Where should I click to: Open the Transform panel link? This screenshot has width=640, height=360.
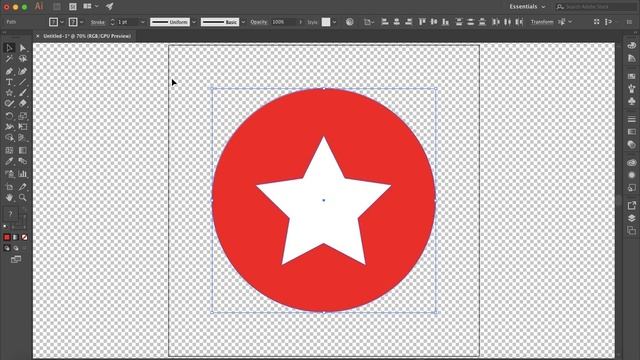pos(542,22)
